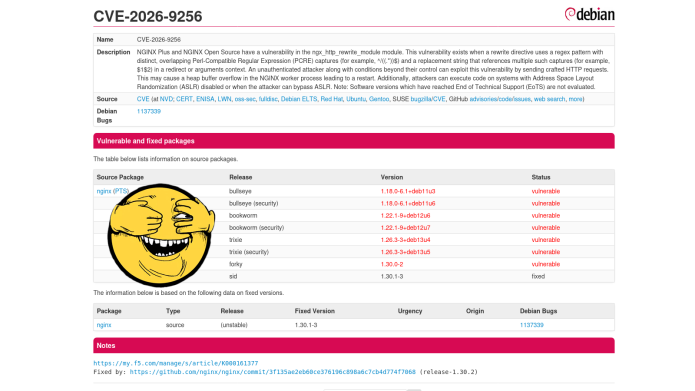This screenshot has height=391, width=695.
Task: Open bug 1137339 in the fixed versions table
Action: [x=531, y=325]
